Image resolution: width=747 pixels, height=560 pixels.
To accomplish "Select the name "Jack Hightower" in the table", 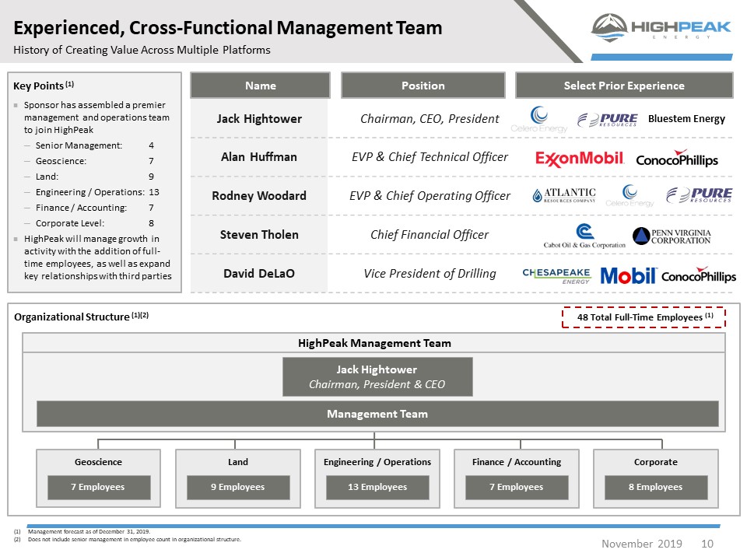I will click(259, 118).
